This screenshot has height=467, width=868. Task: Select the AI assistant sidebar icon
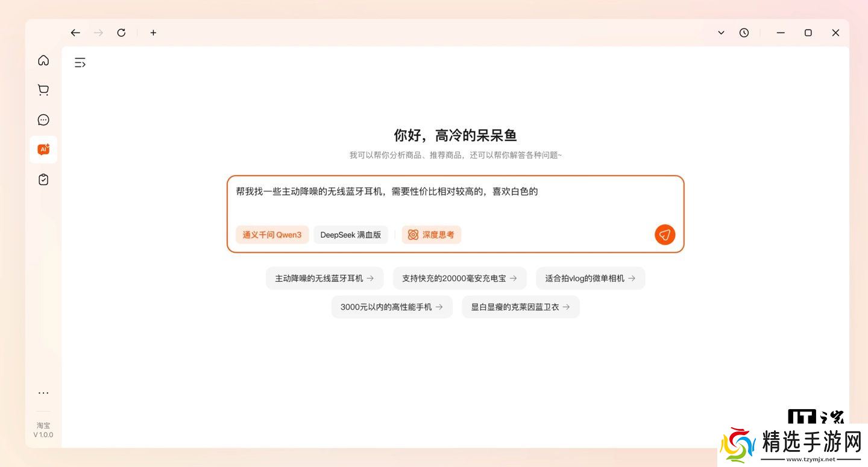pyautogui.click(x=43, y=150)
